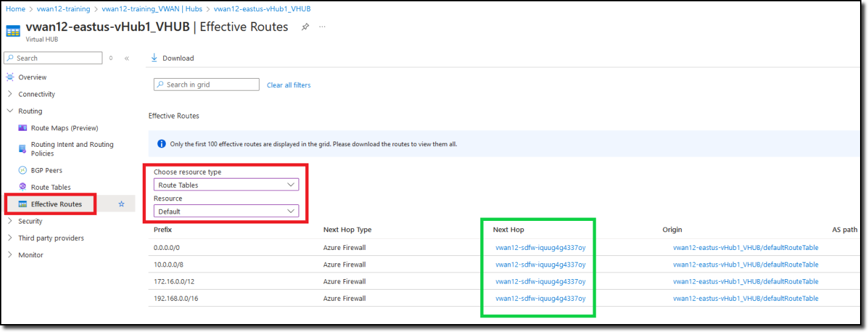Viewport: 868px width, 332px height.
Task: Expand Third party providers section
Action: 10,238
